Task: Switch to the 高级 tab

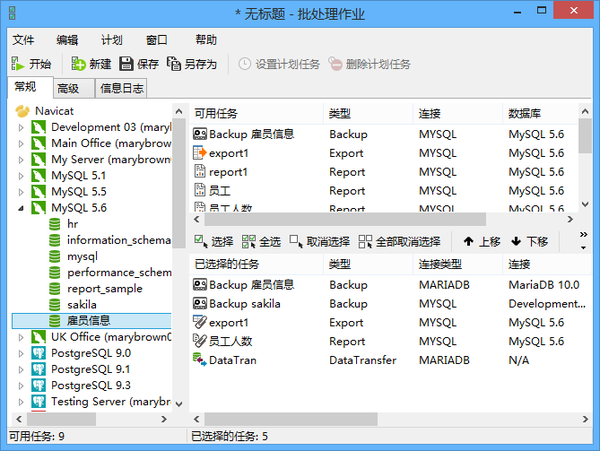Action: (x=74, y=88)
